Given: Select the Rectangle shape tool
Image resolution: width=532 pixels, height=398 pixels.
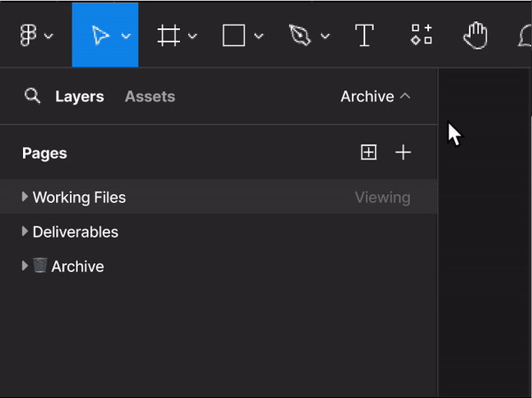Looking at the screenshot, I should click(x=233, y=35).
